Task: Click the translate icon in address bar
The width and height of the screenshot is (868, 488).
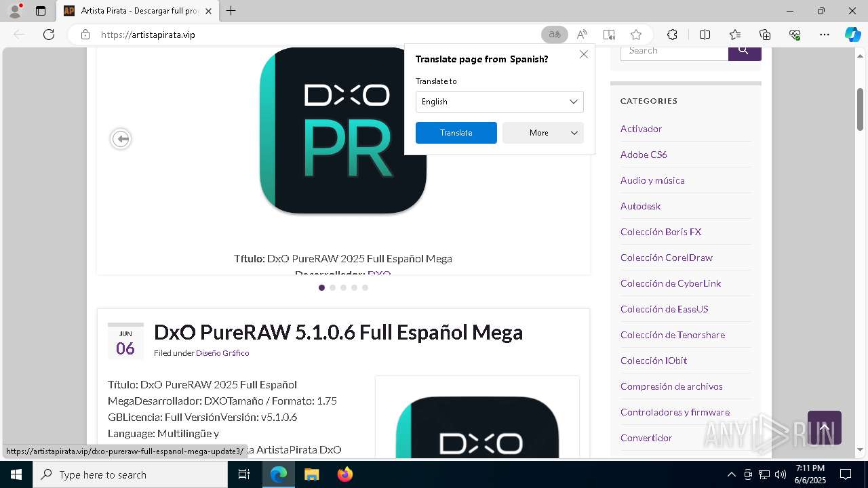Action: 555,35
